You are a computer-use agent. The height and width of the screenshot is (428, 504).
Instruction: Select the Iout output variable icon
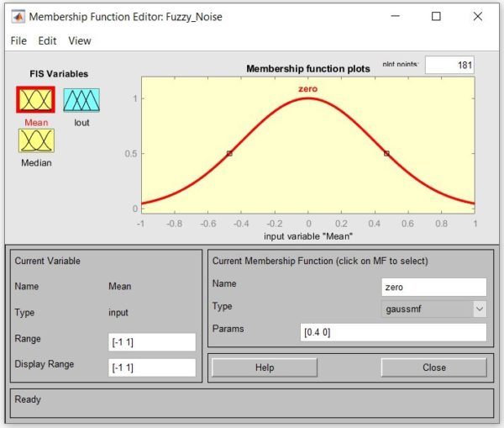point(81,100)
